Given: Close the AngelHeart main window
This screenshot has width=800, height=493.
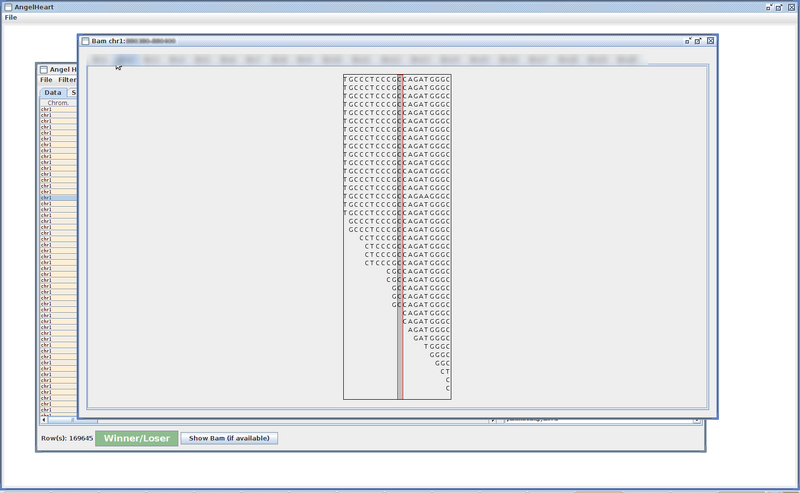Looking at the screenshot, I should pos(791,6).
